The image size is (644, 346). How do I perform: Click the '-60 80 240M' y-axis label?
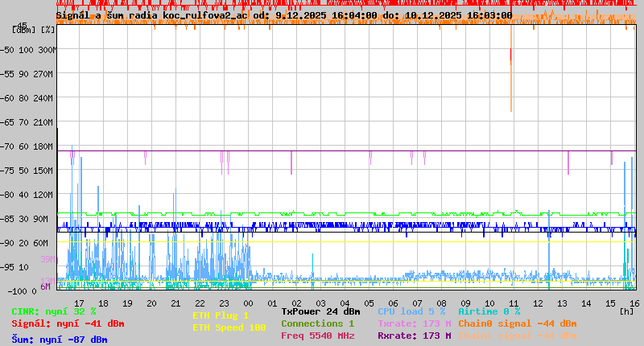pyautogui.click(x=27, y=98)
